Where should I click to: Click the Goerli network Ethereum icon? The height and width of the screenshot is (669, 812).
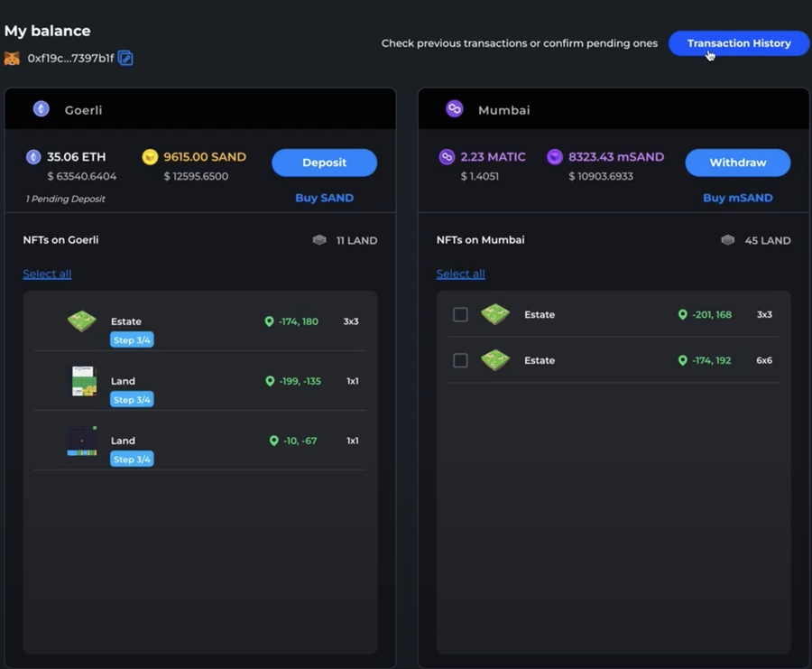[42, 109]
